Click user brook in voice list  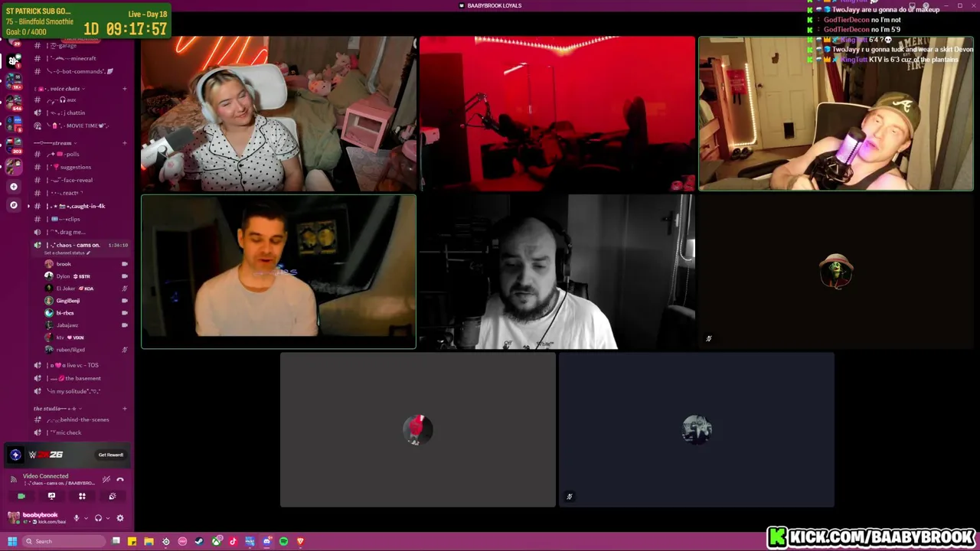86,264
